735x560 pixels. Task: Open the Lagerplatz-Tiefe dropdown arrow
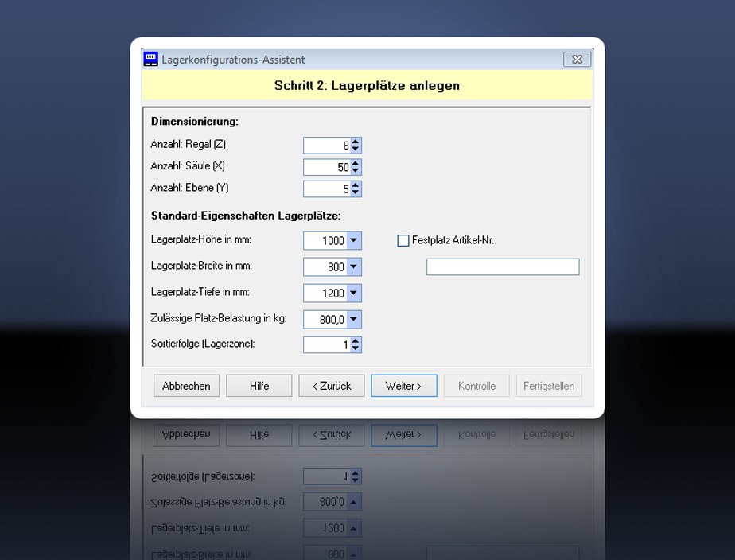click(354, 293)
